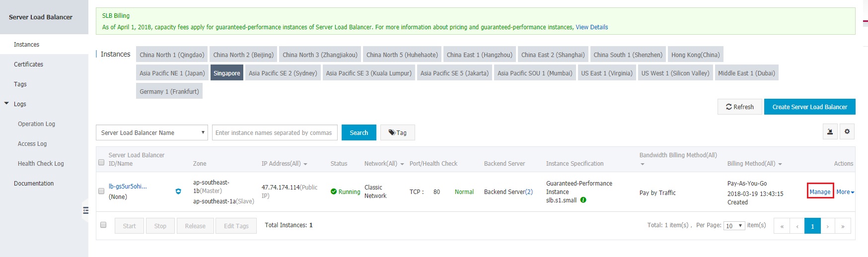Open Bandwidth Billing Method filter arrow

[x=642, y=164]
